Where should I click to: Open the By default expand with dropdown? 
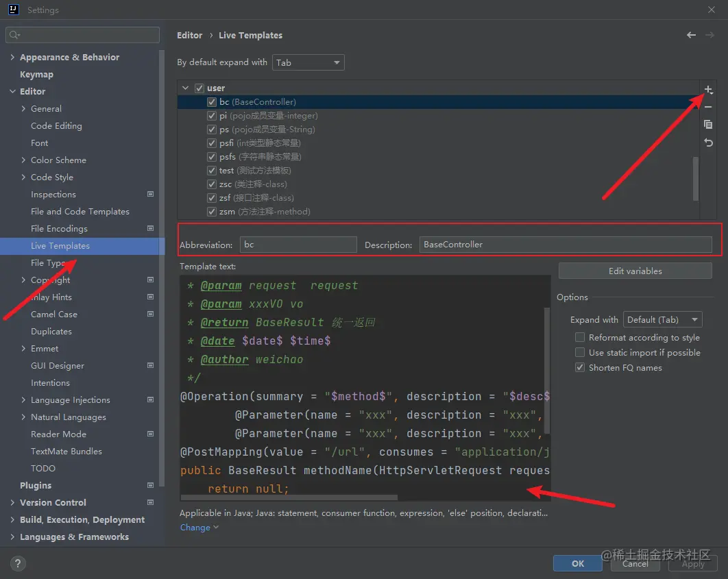click(x=308, y=62)
